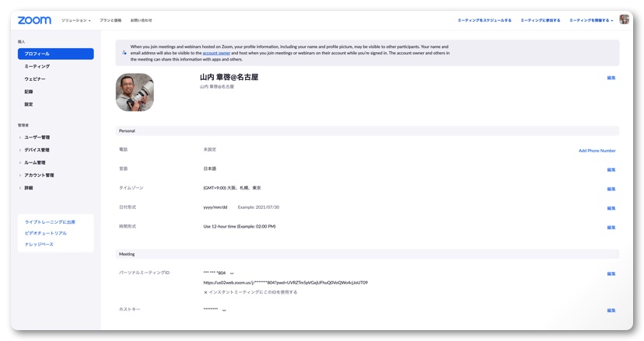644x341 pixels.
Task: Go to 記録 in the sidebar
Action: [x=29, y=92]
